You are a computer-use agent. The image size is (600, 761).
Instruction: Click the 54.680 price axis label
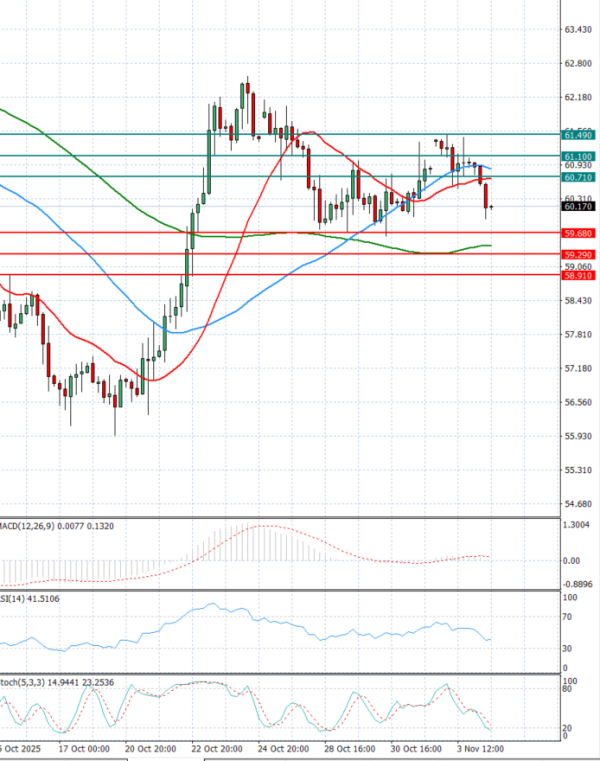(579, 504)
